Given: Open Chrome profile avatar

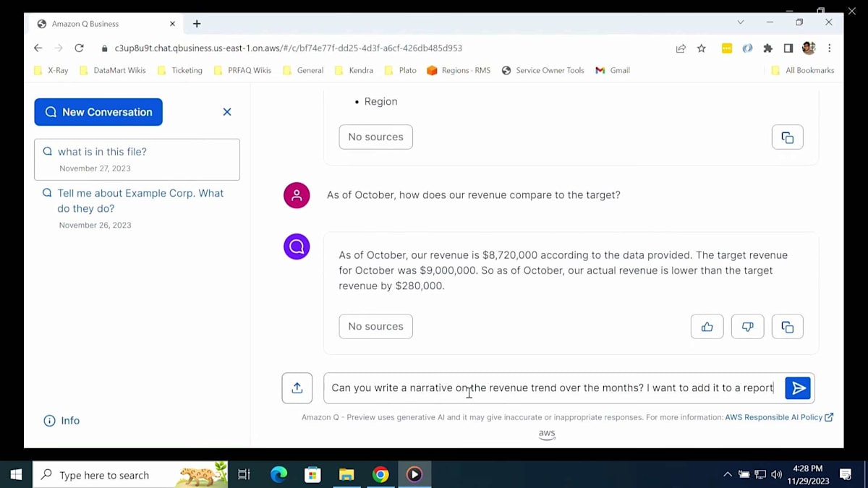Looking at the screenshot, I should pos(809,48).
